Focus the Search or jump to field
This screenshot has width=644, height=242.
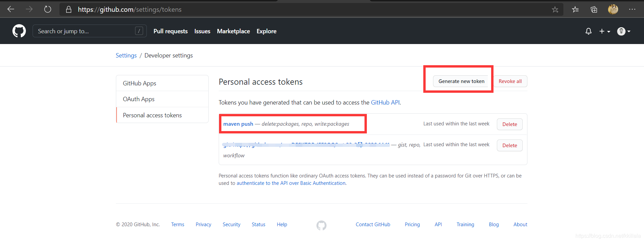pos(89,31)
